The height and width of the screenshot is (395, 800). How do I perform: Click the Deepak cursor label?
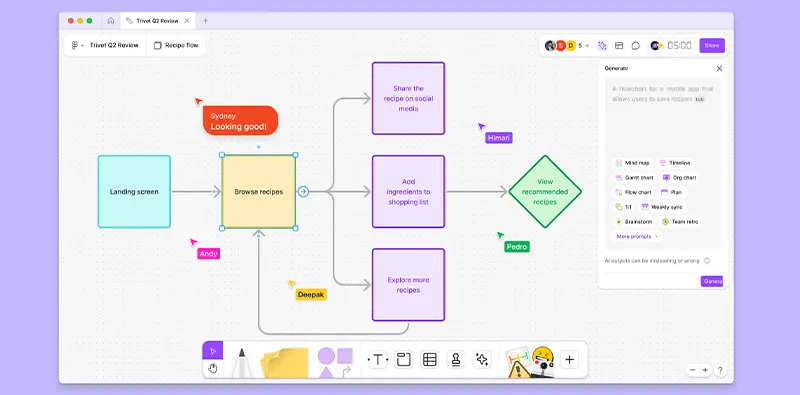(x=311, y=294)
